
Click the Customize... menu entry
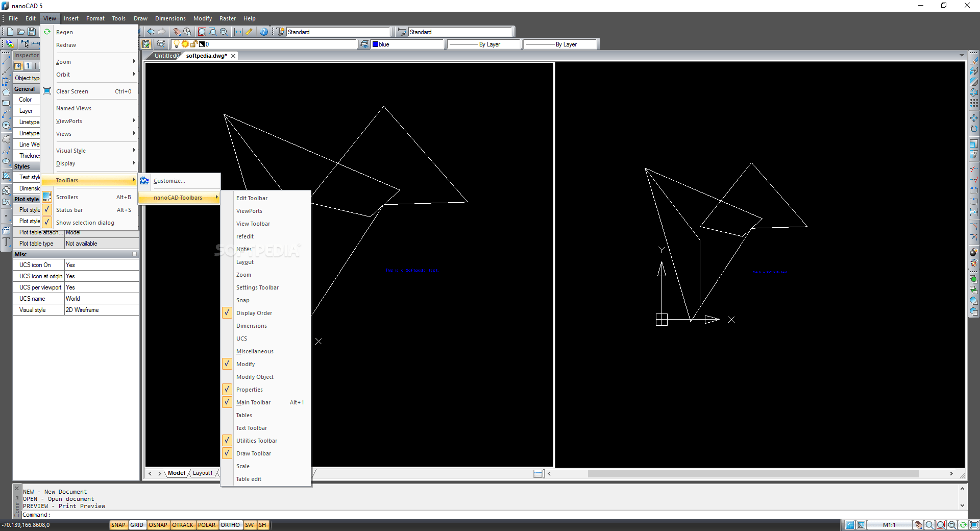click(x=180, y=181)
